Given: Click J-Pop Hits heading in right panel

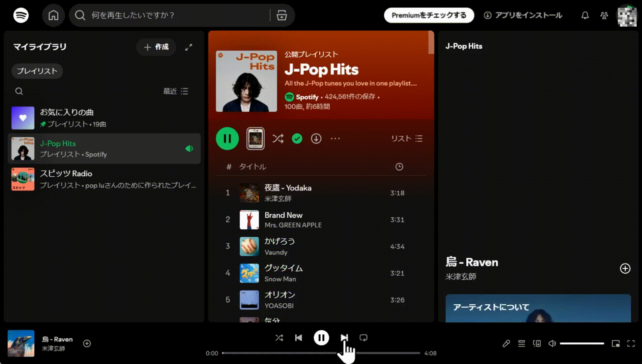Looking at the screenshot, I should (464, 46).
